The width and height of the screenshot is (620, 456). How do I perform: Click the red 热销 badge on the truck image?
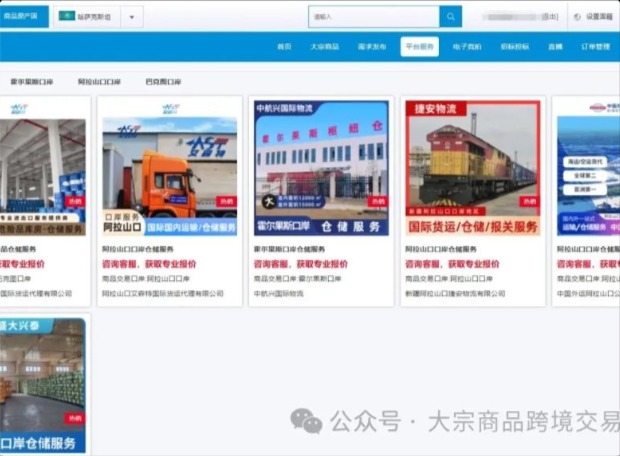point(227,202)
